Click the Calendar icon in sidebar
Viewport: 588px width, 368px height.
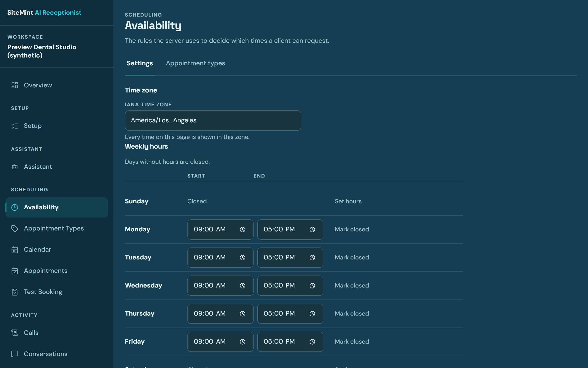point(14,250)
